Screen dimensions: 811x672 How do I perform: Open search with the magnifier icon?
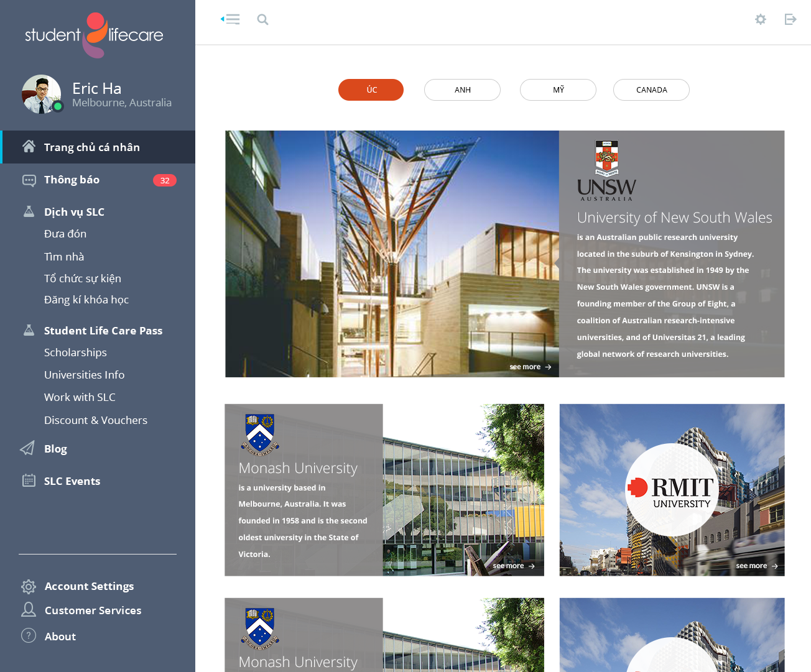(262, 19)
